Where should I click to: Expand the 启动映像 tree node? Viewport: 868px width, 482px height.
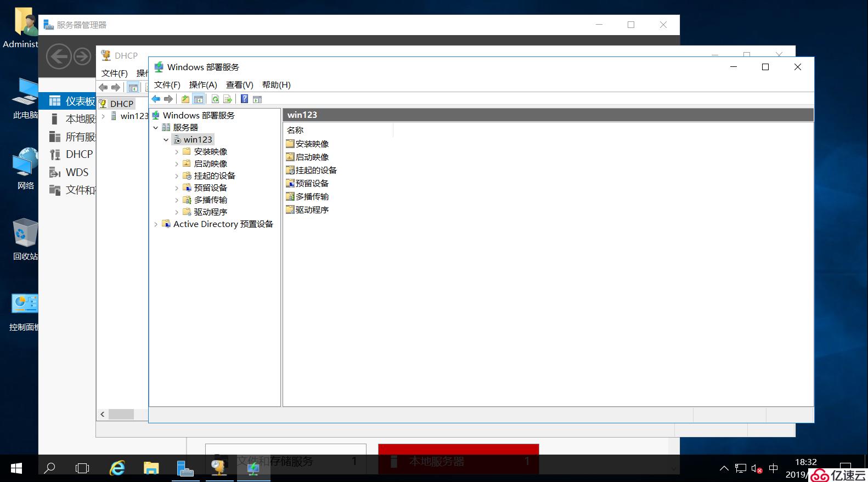point(177,163)
